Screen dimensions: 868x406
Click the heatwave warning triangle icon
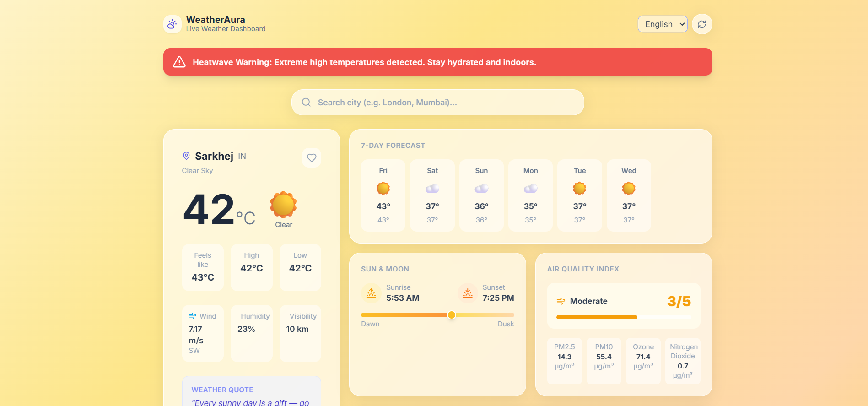click(179, 62)
